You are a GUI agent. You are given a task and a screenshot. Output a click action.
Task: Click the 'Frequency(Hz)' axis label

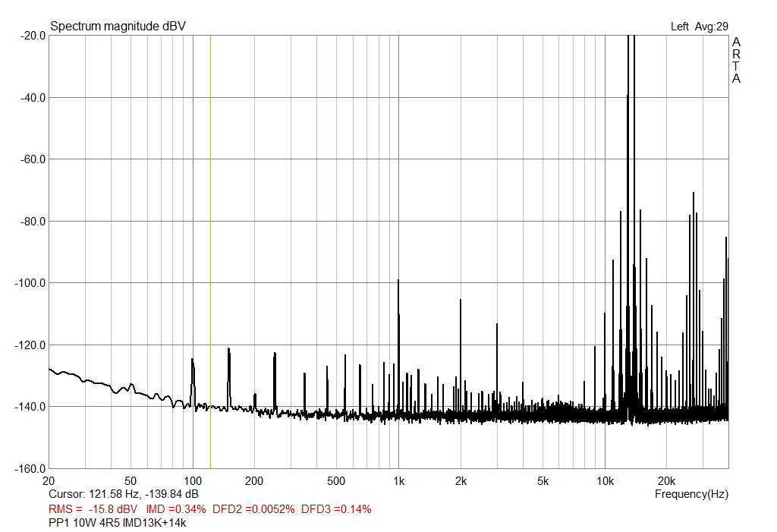(691, 494)
